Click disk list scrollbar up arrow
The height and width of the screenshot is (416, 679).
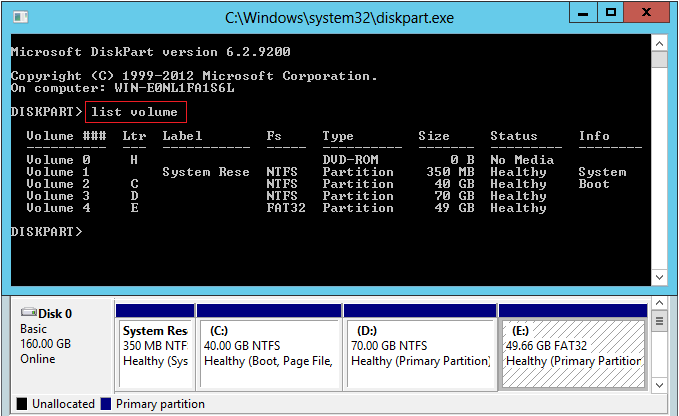659,303
